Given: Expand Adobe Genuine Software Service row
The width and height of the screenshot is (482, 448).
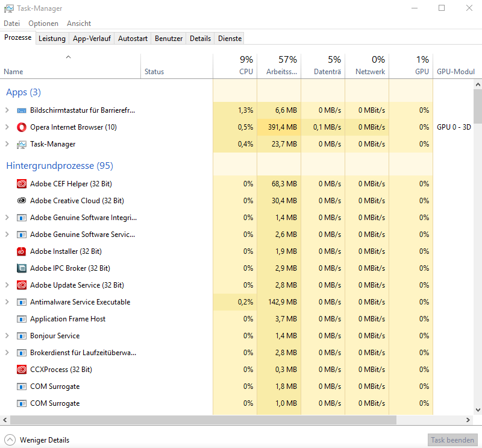Looking at the screenshot, I should coord(7,235).
